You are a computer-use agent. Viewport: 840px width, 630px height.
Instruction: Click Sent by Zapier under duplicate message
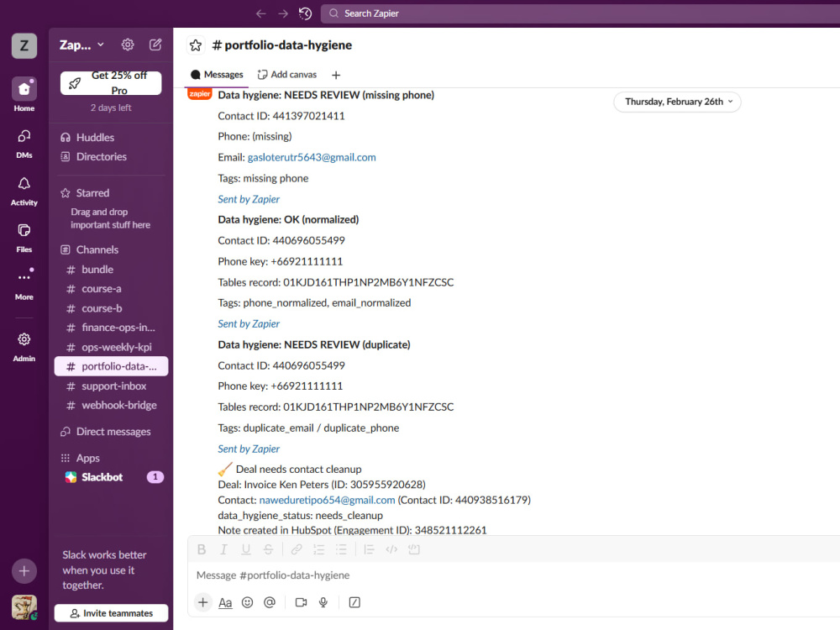tap(249, 449)
